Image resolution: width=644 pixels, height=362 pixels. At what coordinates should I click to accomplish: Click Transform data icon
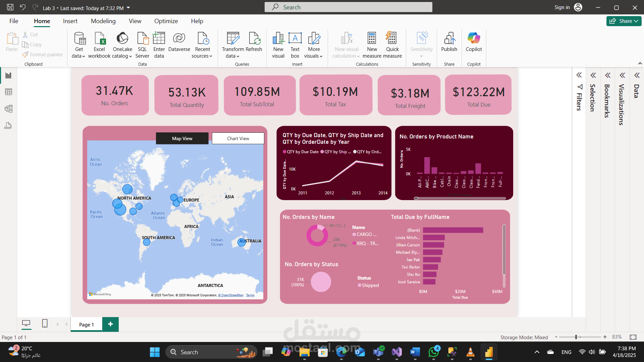[233, 38]
